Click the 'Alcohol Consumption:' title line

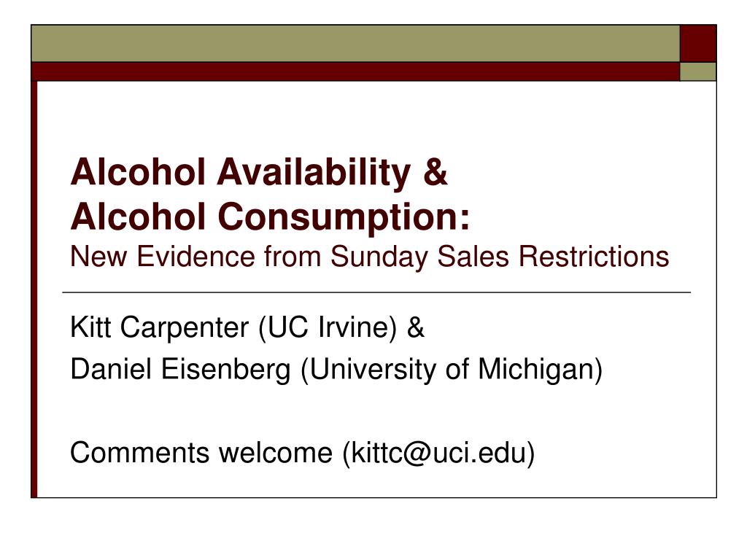point(270,217)
